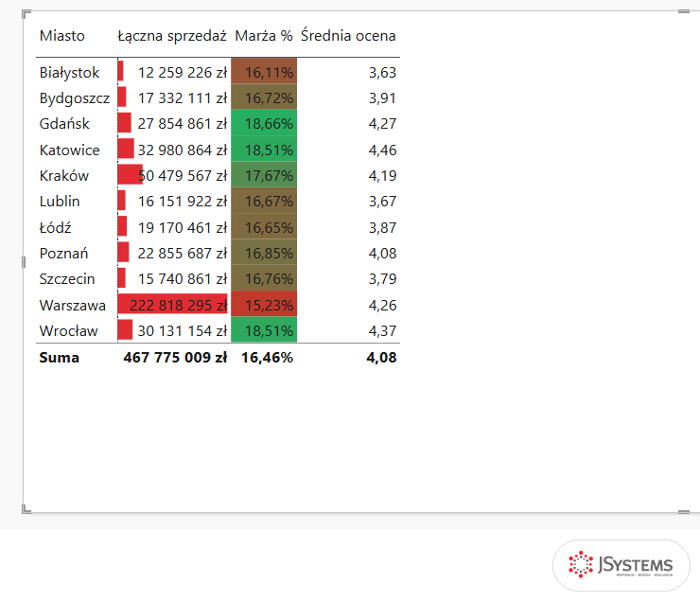Click sales value 30 131 154 zł

pos(183,331)
